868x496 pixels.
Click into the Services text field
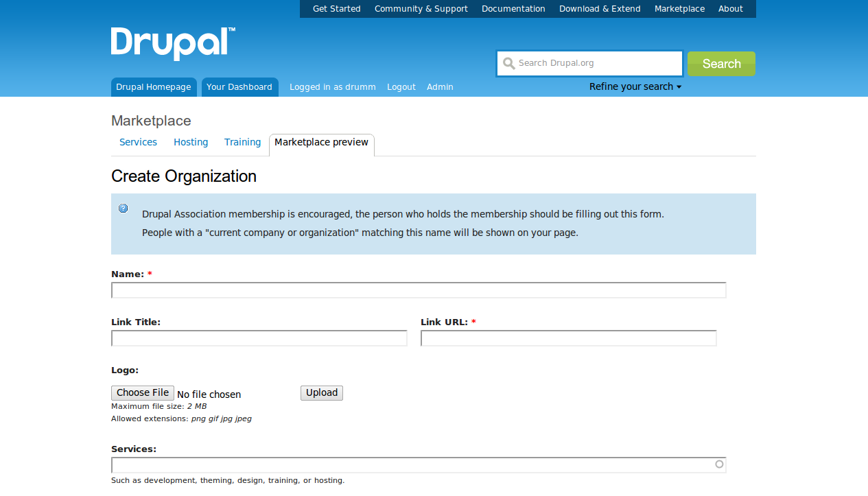(419, 465)
